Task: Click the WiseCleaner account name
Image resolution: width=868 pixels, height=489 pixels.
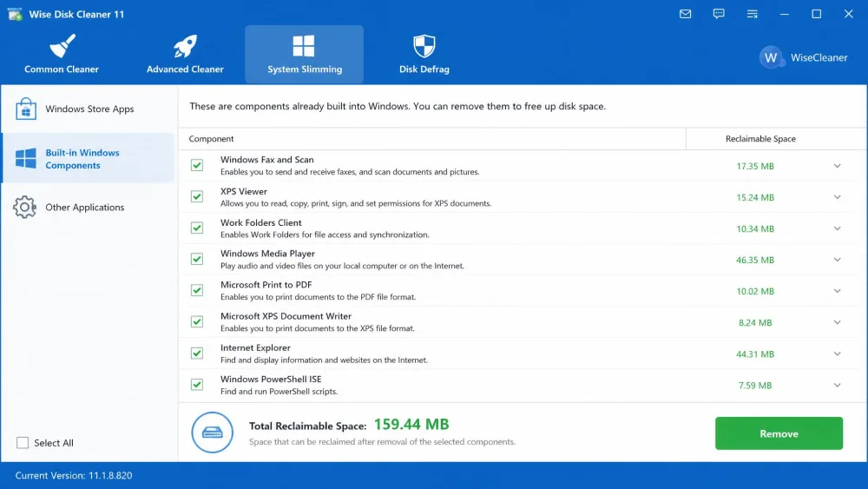Action: (x=819, y=57)
